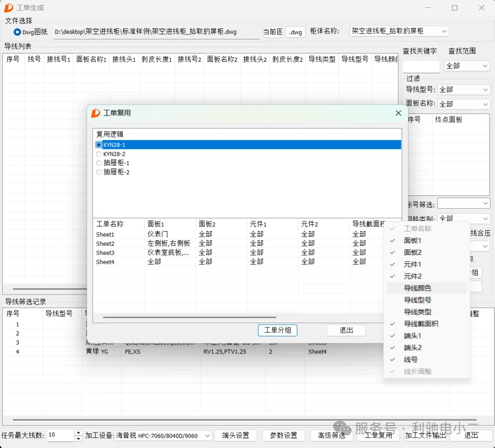Enable 导线类型 column in context menu

point(427,312)
